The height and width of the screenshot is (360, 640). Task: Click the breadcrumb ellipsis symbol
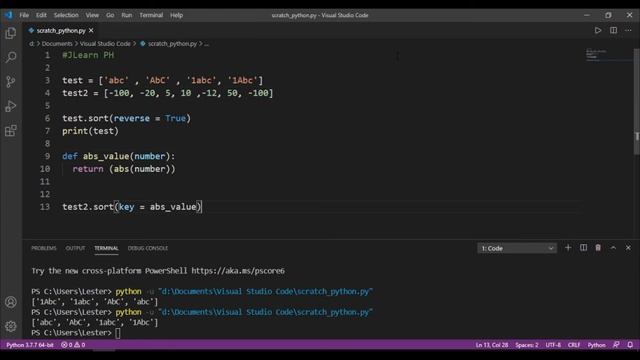point(207,44)
